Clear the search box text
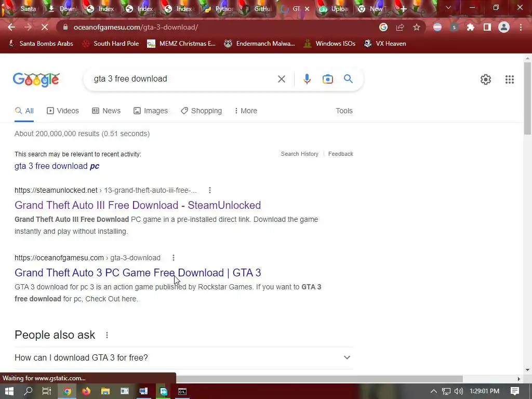This screenshot has width=532, height=399. [281, 79]
